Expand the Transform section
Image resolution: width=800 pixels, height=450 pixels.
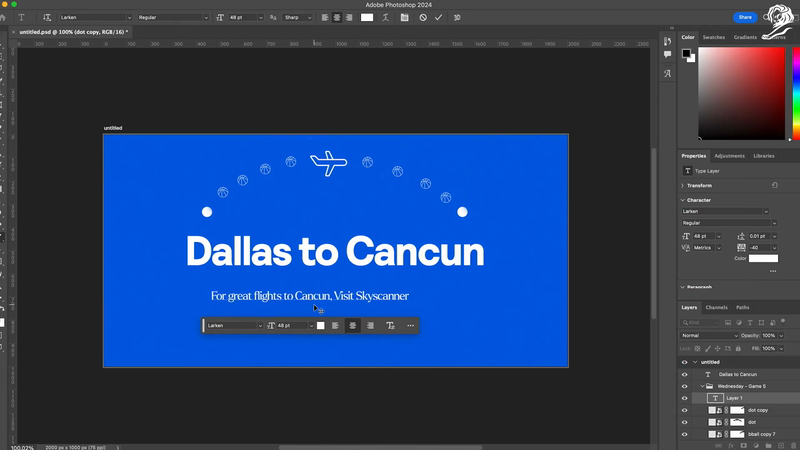click(683, 186)
